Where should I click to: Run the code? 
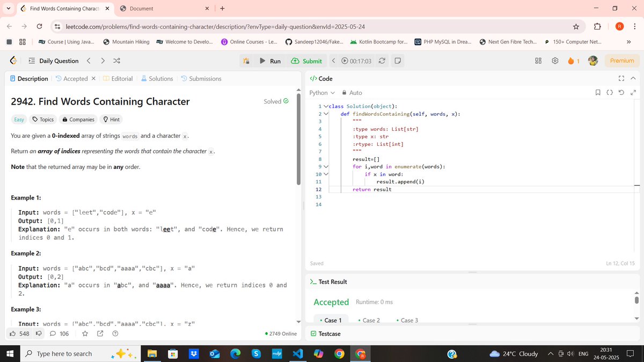click(270, 61)
